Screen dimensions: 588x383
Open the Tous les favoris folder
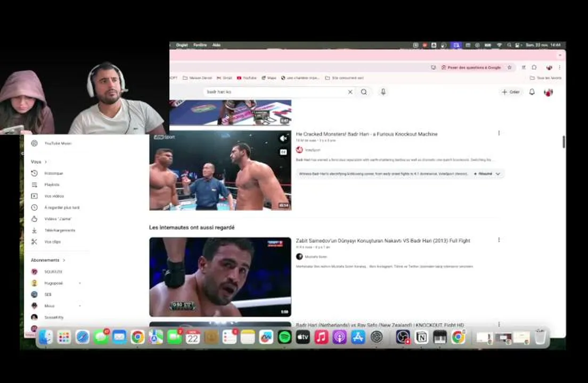(x=545, y=78)
